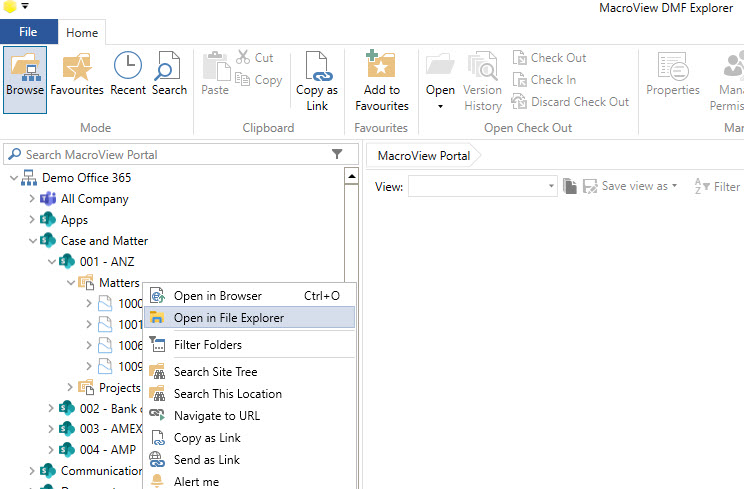Select the Demo Office 365 tree item
Image resolution: width=744 pixels, height=489 pixels.
point(86,178)
